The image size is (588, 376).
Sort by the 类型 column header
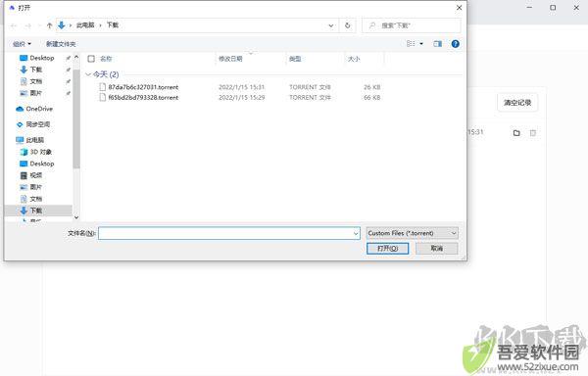pos(295,59)
